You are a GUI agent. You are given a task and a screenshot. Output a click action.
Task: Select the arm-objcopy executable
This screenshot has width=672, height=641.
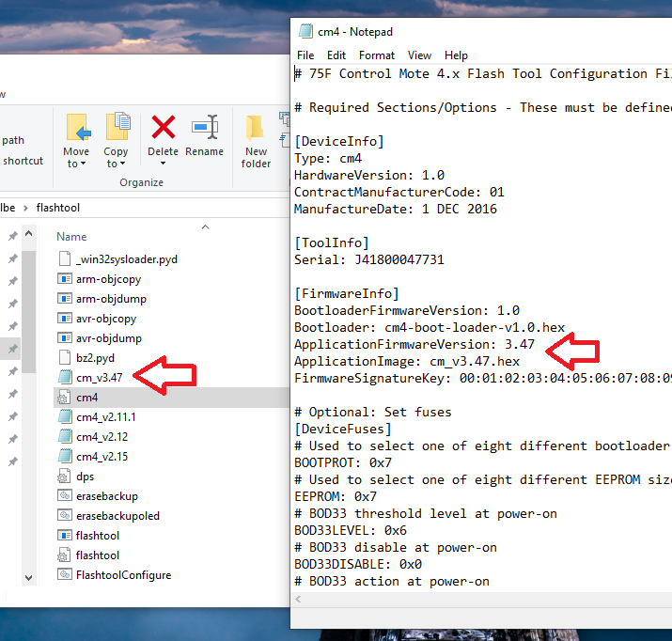pyautogui.click(x=108, y=279)
